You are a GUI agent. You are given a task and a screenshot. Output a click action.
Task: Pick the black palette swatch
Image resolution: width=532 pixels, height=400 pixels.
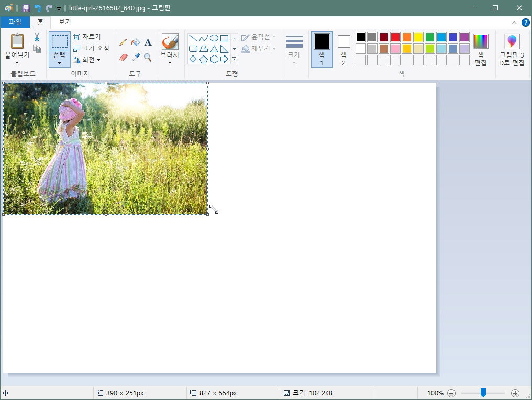pos(361,37)
